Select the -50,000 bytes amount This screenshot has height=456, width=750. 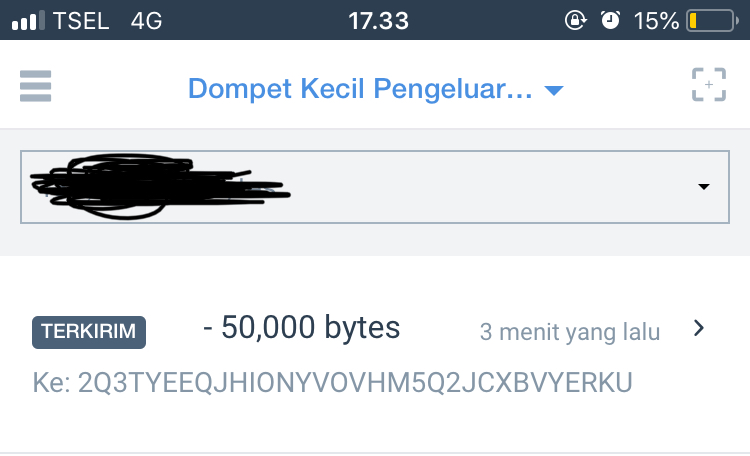(x=301, y=328)
